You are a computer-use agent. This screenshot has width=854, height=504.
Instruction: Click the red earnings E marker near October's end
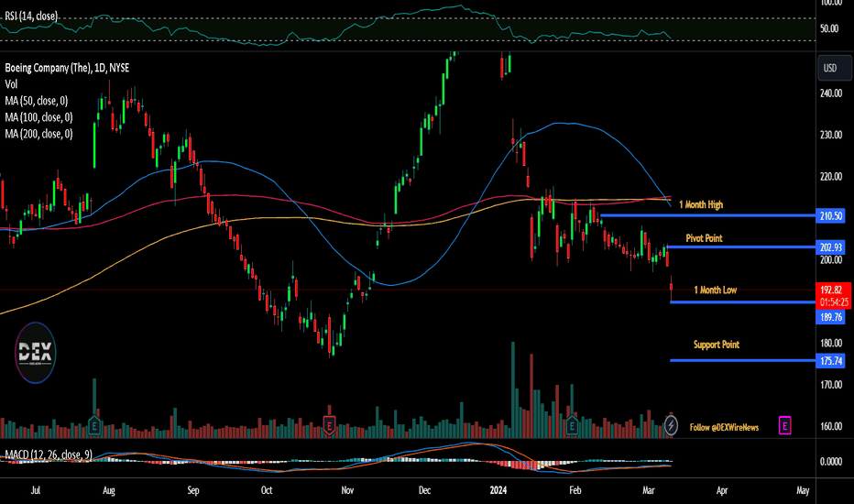329,424
